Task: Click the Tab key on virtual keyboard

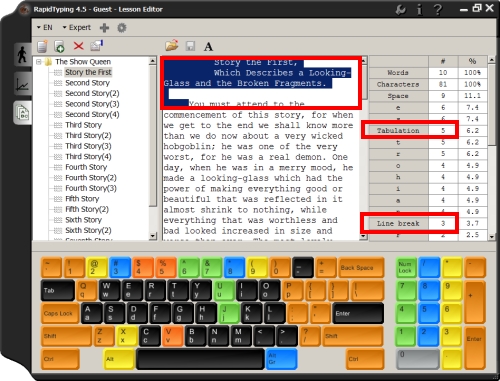Action: click(x=58, y=290)
